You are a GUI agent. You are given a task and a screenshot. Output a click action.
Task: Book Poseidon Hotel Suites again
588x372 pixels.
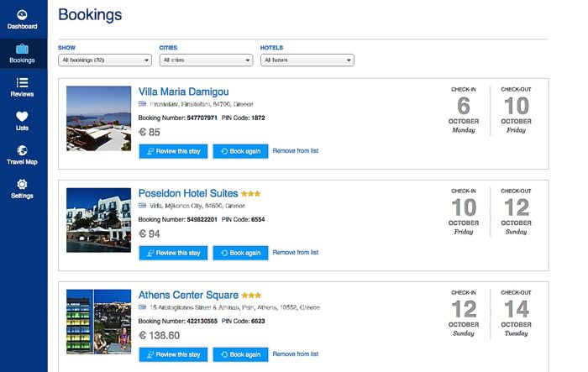coord(241,253)
